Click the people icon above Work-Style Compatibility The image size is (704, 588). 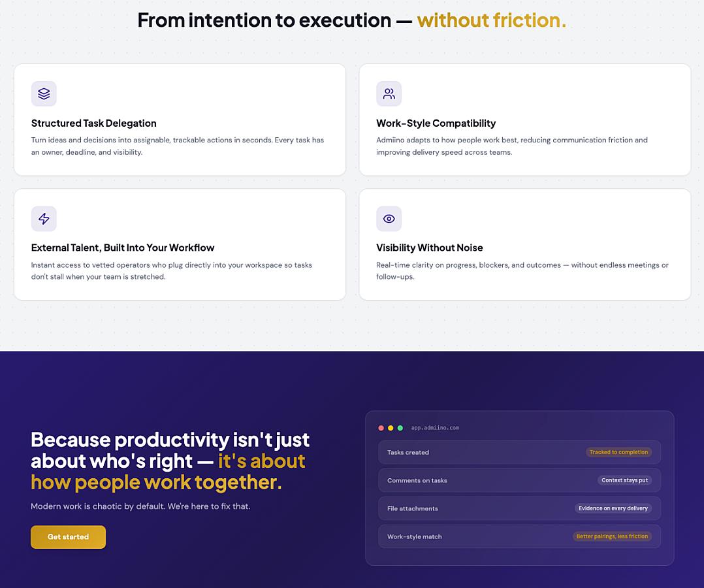click(389, 94)
